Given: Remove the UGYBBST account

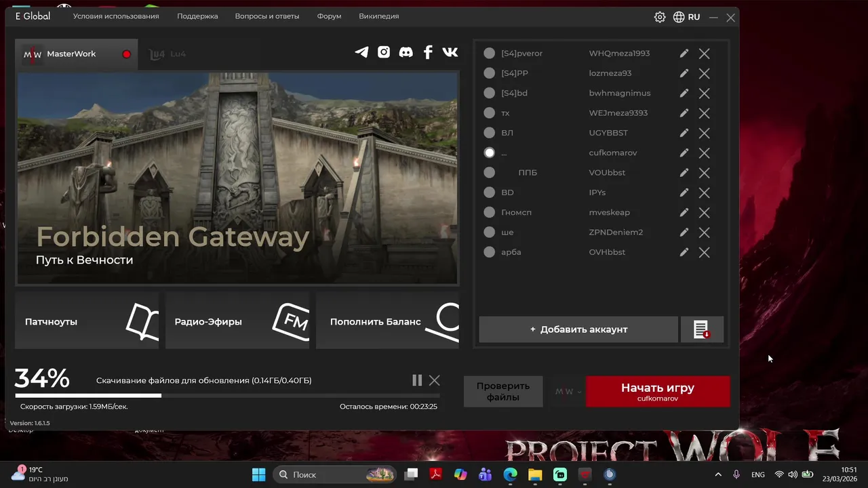Looking at the screenshot, I should (x=705, y=133).
